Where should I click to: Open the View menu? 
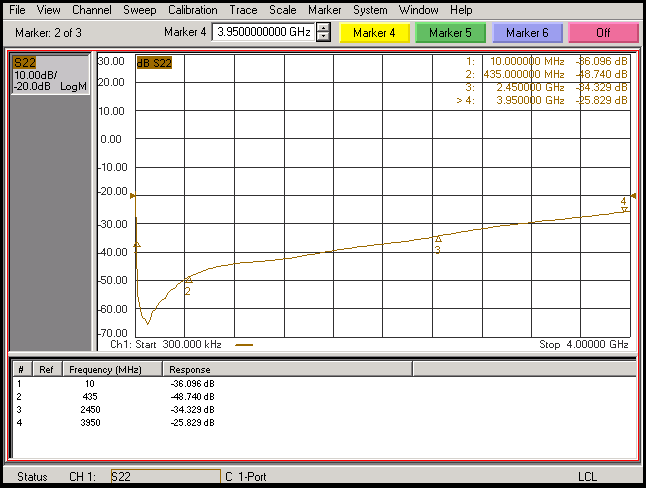click(x=48, y=9)
